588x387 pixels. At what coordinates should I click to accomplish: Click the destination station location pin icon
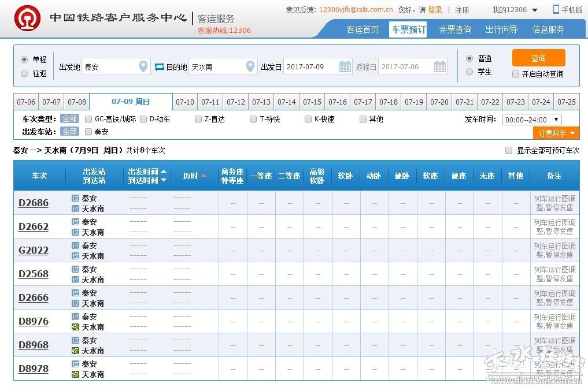pyautogui.click(x=250, y=67)
